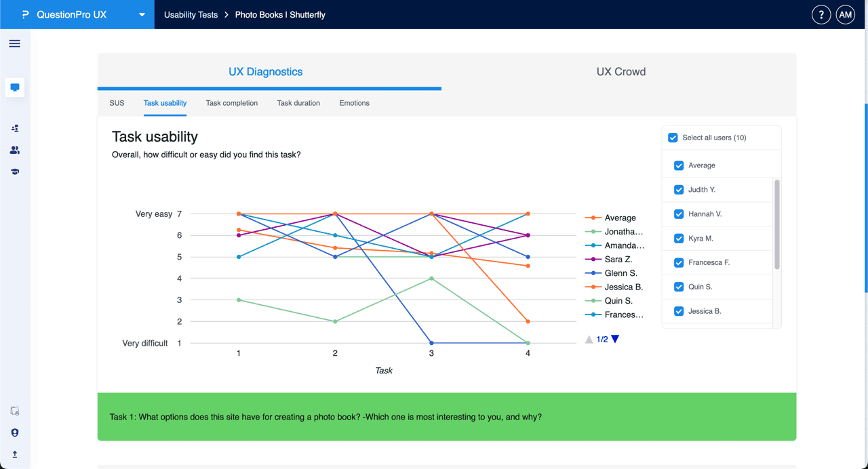The width and height of the screenshot is (868, 469).
Task: Disable the checkbox for Kyra M.
Action: coord(679,238)
